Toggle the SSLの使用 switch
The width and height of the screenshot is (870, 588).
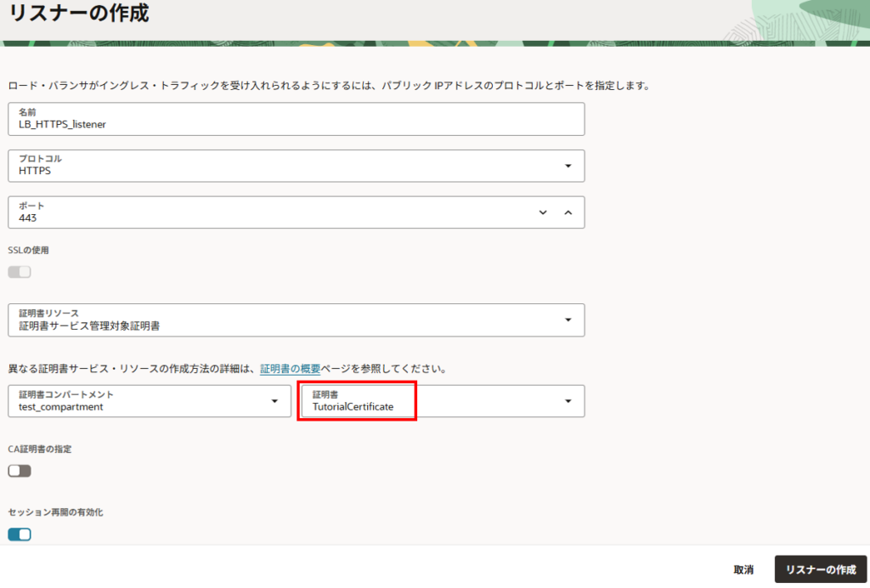tap(20, 272)
